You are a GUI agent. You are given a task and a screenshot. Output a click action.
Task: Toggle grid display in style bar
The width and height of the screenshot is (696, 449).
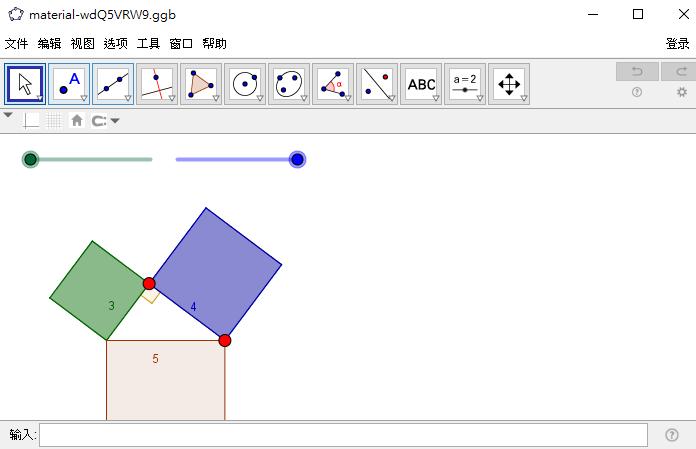point(54,121)
